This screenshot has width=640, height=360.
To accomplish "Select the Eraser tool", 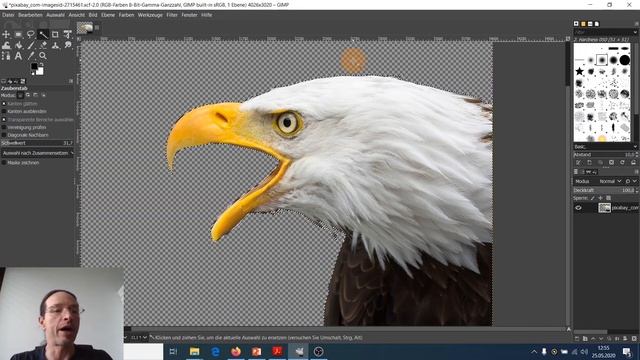I will [x=43, y=45].
